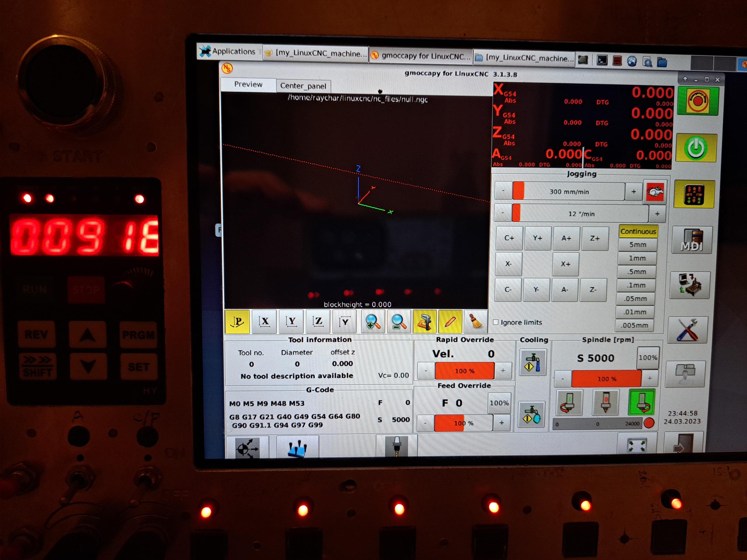The height and width of the screenshot is (560, 747).
Task: Select perspective view P button
Action: coord(237,322)
